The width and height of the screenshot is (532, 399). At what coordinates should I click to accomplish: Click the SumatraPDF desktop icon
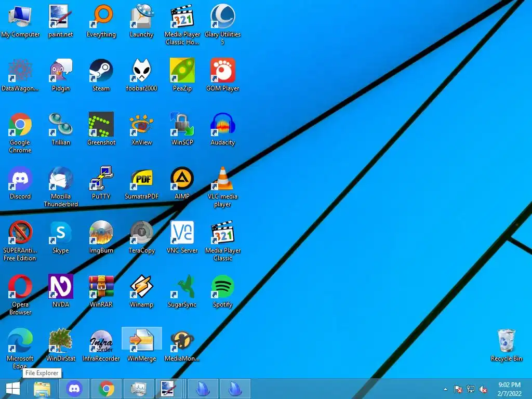point(141,183)
